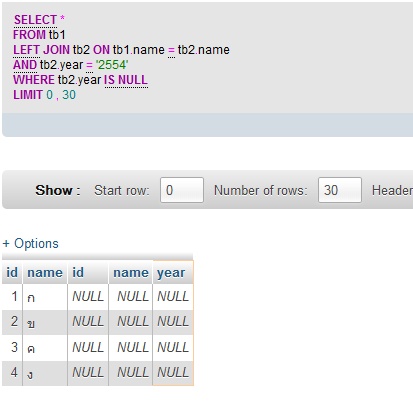413x405 pixels.
Task: Sort by the leftmost id column header
Action: coord(12,272)
